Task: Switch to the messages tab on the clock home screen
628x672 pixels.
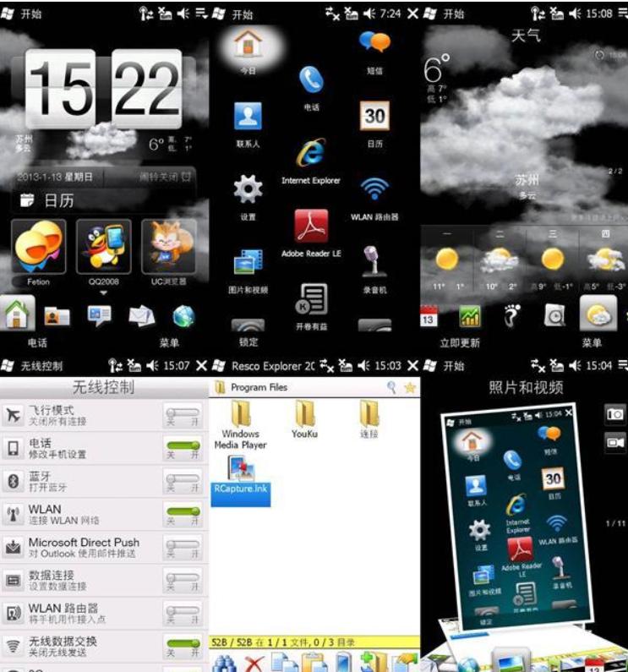Action: pyautogui.click(x=99, y=315)
